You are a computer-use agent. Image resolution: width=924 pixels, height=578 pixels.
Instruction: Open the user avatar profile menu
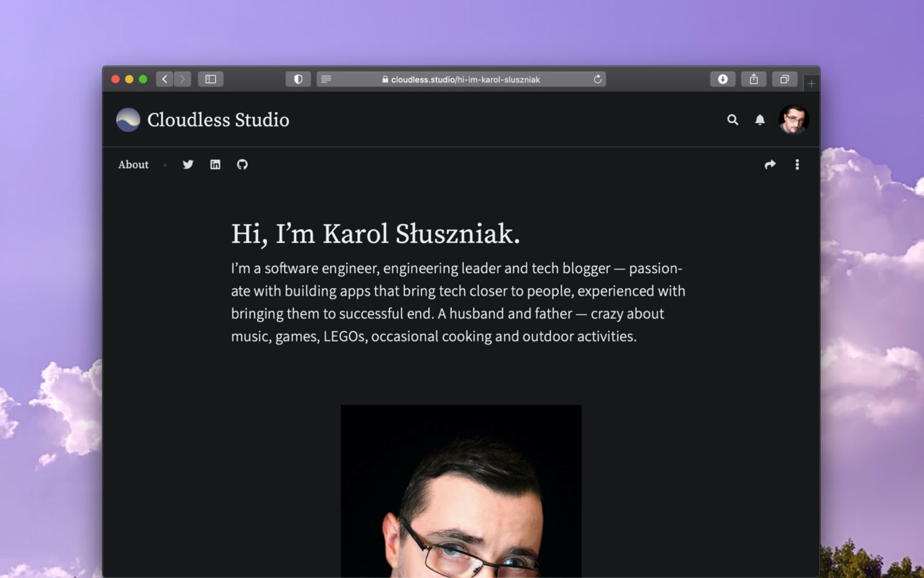pyautogui.click(x=794, y=120)
